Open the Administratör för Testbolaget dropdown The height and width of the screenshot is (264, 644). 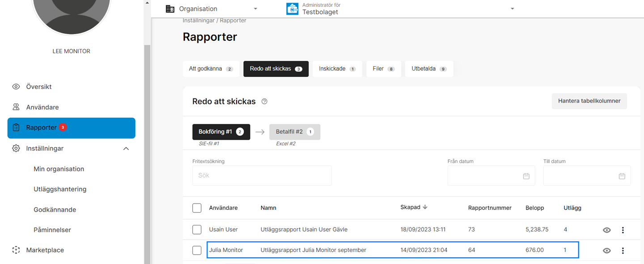512,9
